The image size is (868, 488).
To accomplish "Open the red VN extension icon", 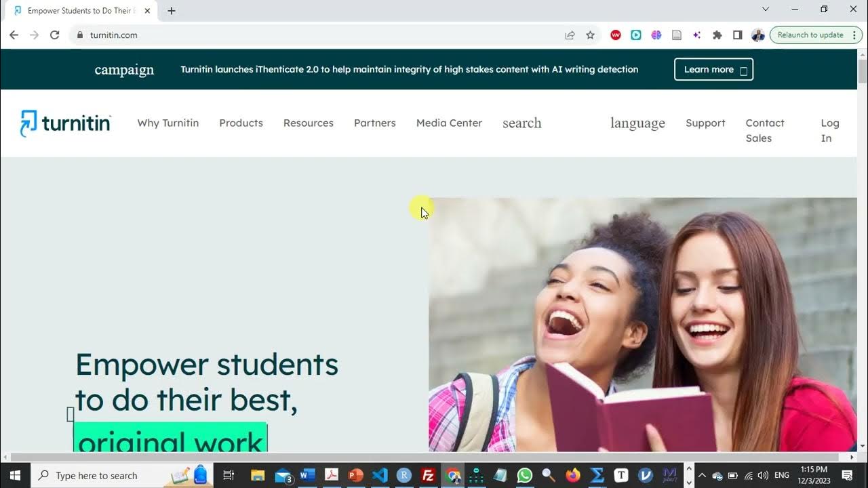I will 616,35.
